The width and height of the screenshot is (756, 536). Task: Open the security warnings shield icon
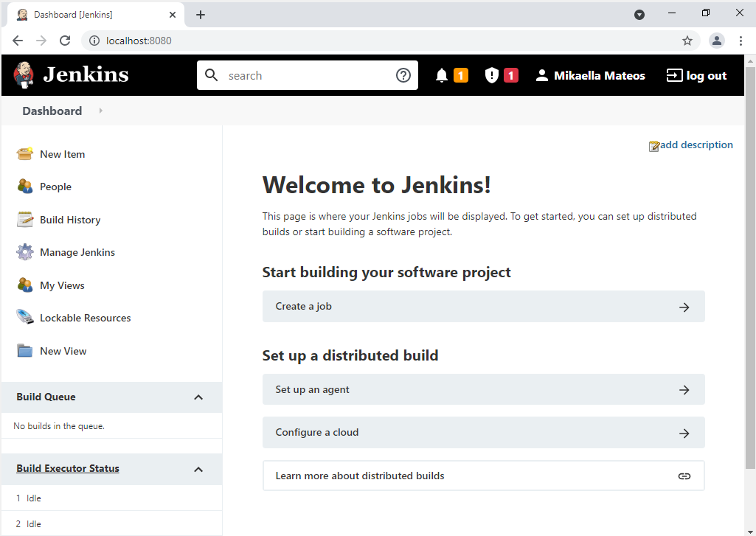click(491, 75)
